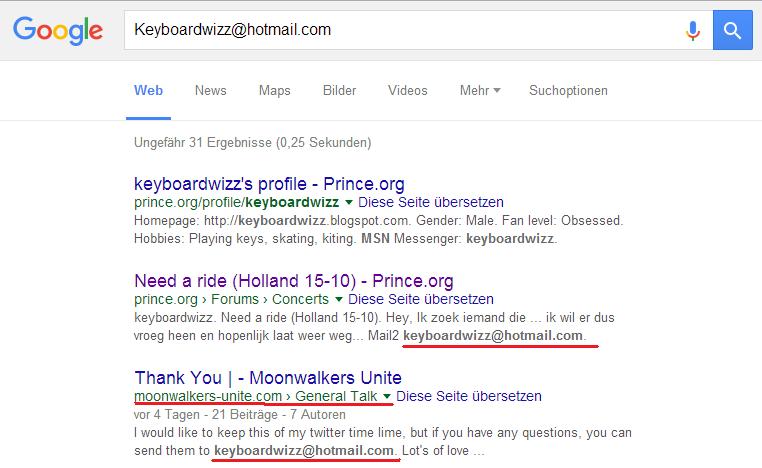Open Thank You - Moonwalkers Unite result

click(x=268, y=377)
